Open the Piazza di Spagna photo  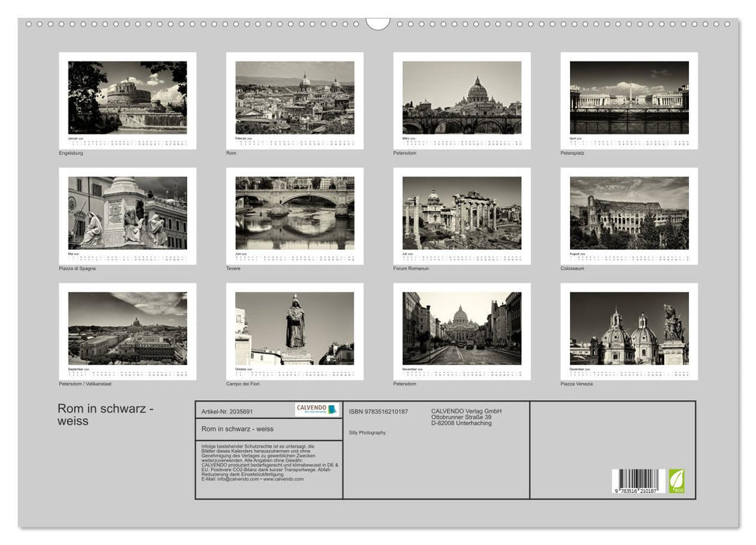pos(128,213)
